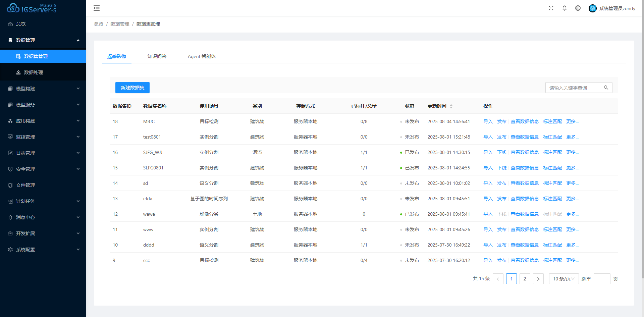Click 下线 link for dataset SJFG_WJJ
This screenshot has height=317, width=644.
coord(501,152)
